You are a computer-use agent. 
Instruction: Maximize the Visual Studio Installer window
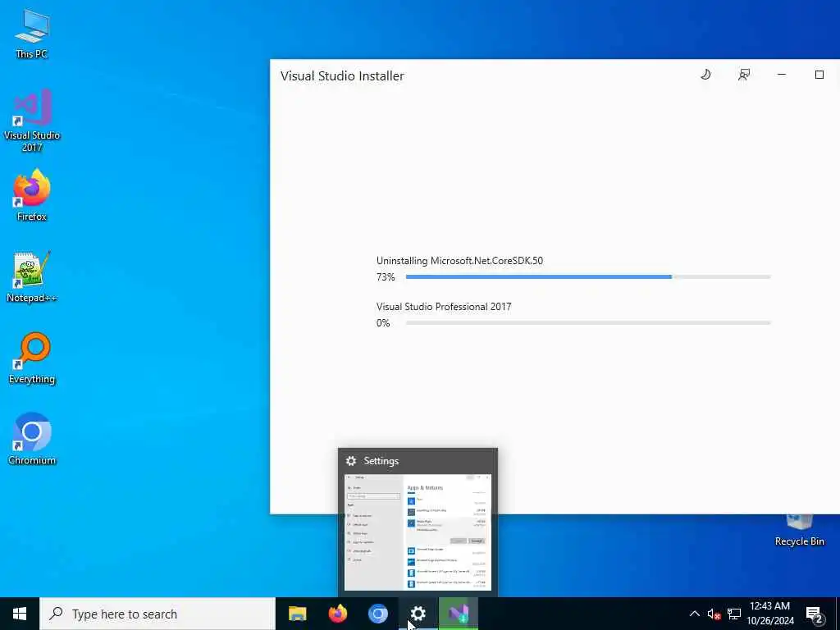[x=819, y=75]
